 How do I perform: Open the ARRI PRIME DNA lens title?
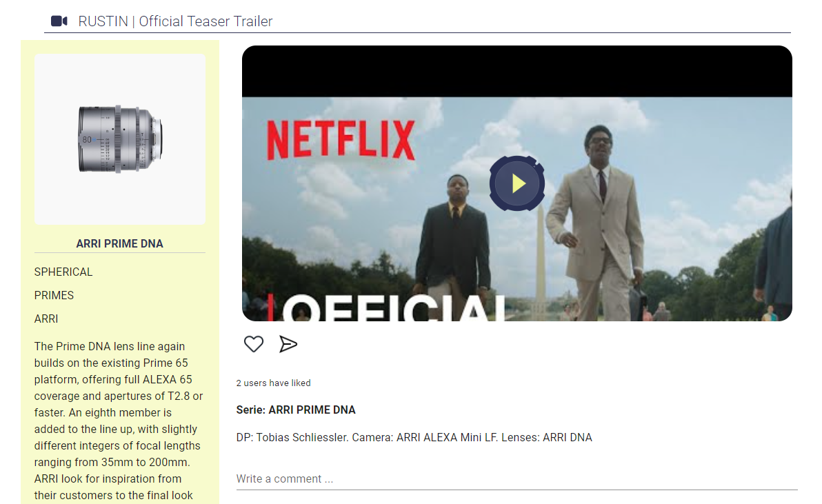119,243
